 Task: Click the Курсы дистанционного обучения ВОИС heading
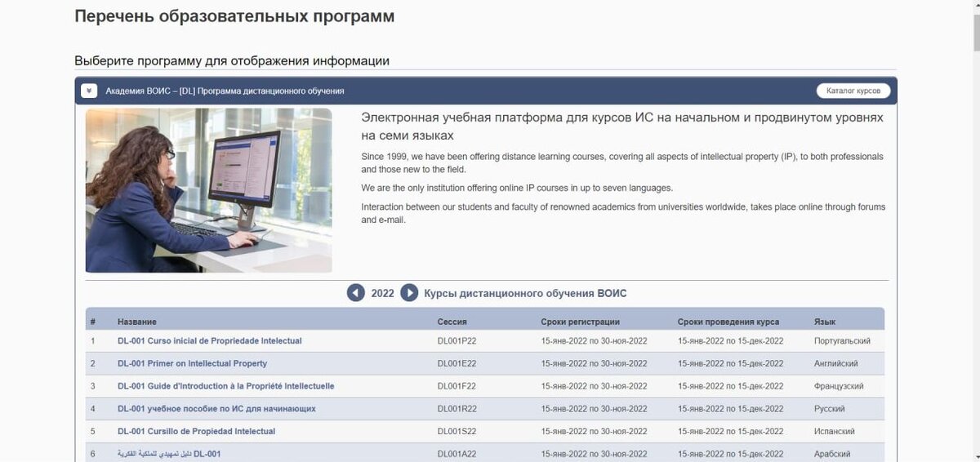coord(525,293)
